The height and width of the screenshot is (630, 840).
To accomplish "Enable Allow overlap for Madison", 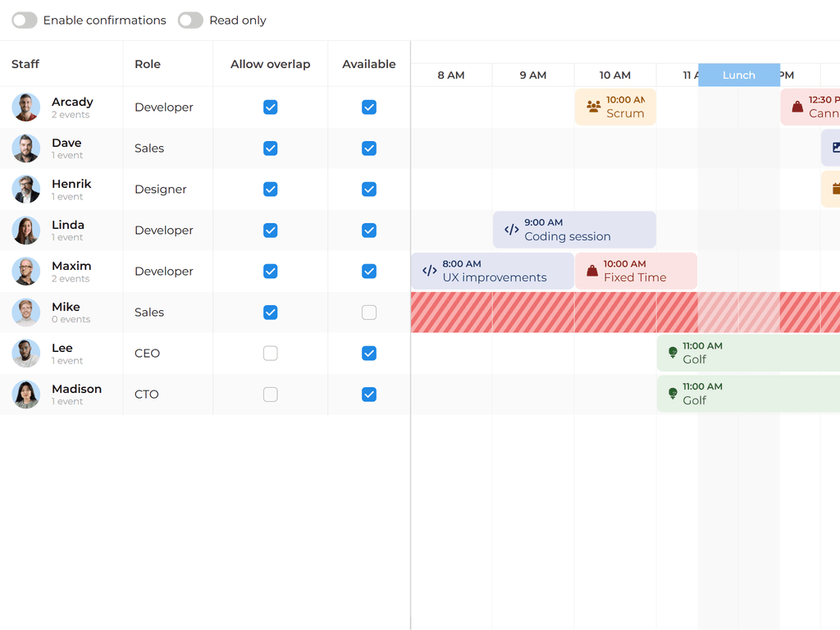I will pyautogui.click(x=270, y=395).
